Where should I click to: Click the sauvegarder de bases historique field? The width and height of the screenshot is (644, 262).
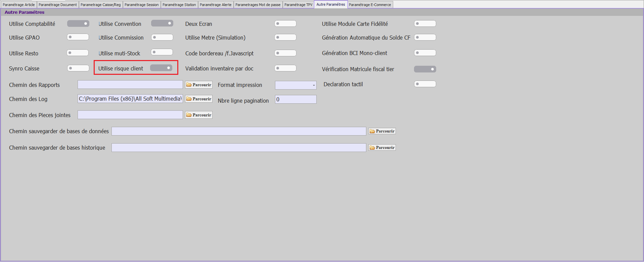pos(239,148)
